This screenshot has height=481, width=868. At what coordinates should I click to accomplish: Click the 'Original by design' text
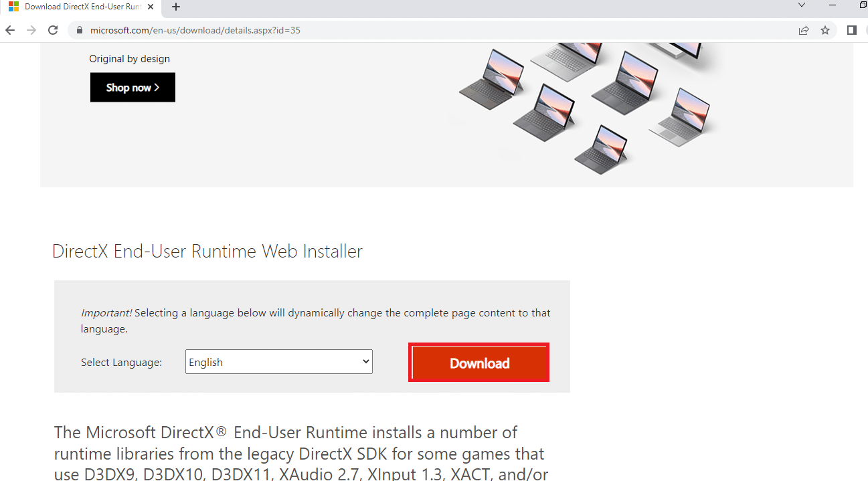[x=129, y=59]
